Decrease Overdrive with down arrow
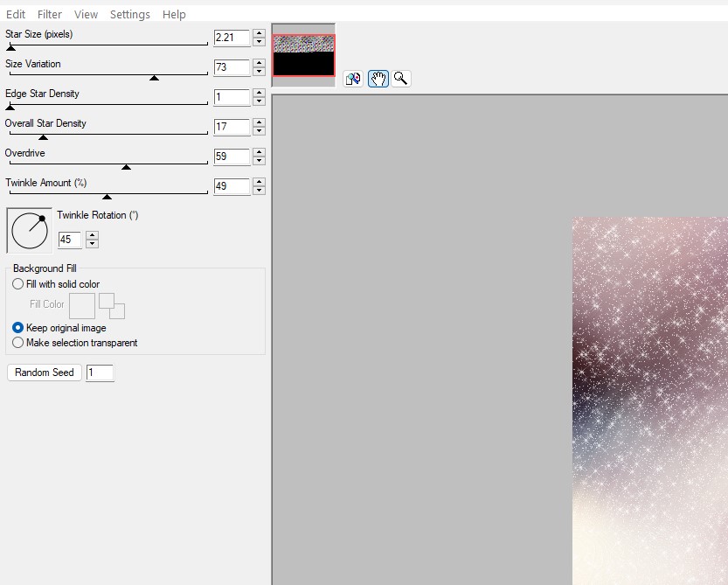Viewport: 728px width, 585px height. click(x=259, y=161)
